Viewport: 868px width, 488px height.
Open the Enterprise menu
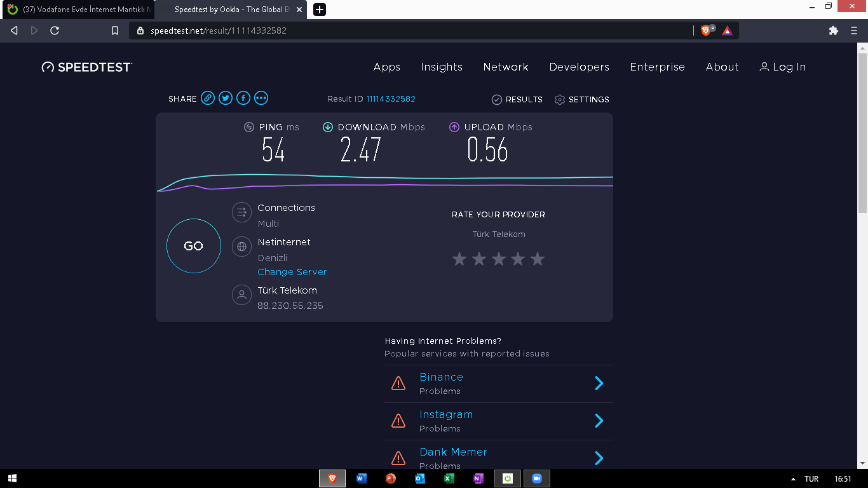[658, 67]
